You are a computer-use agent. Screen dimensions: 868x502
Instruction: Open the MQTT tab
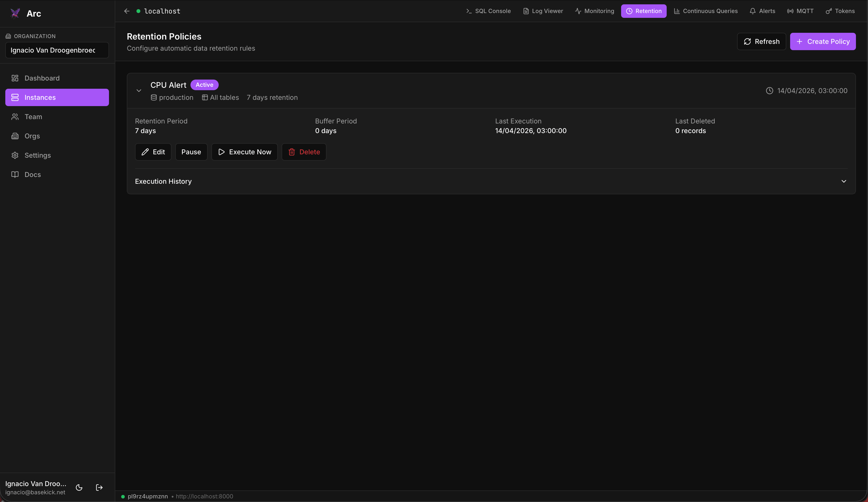point(800,11)
